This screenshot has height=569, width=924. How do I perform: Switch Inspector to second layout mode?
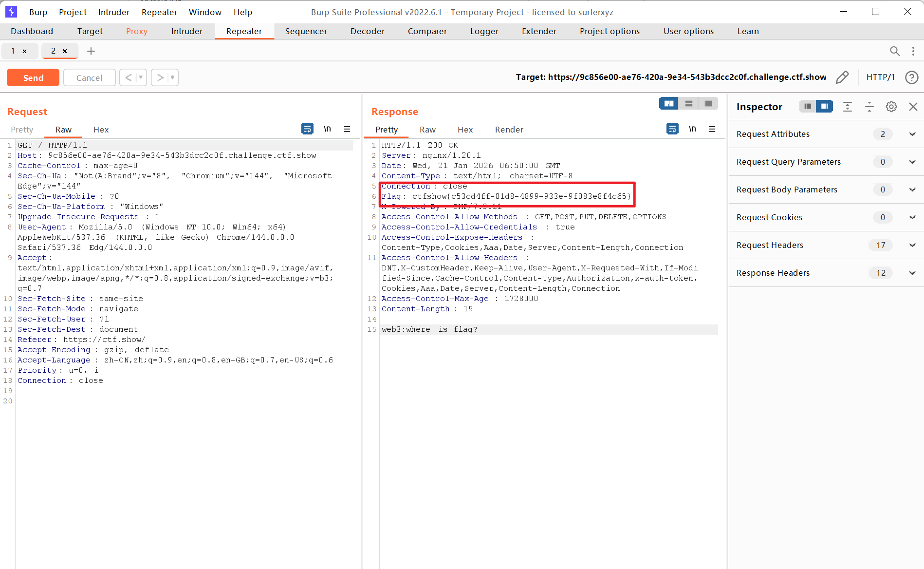pyautogui.click(x=824, y=106)
